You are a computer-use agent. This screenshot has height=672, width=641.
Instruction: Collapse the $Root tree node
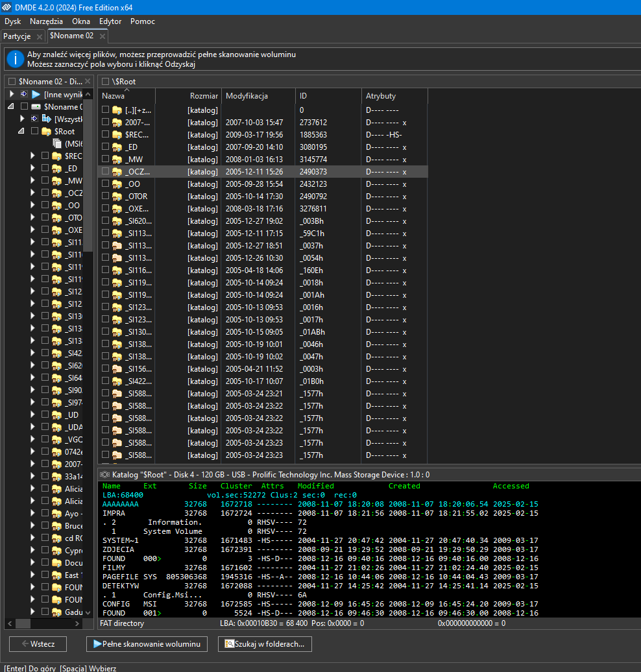pos(21,131)
